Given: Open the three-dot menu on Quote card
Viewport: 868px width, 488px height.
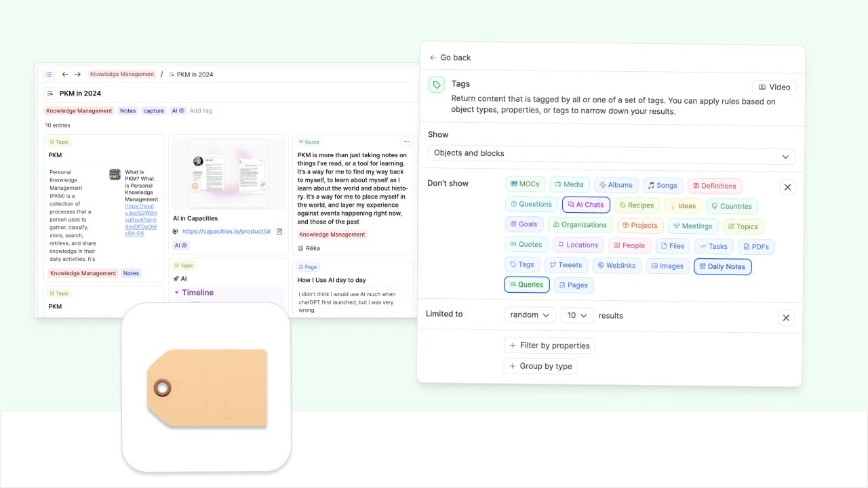Looking at the screenshot, I should click(406, 142).
